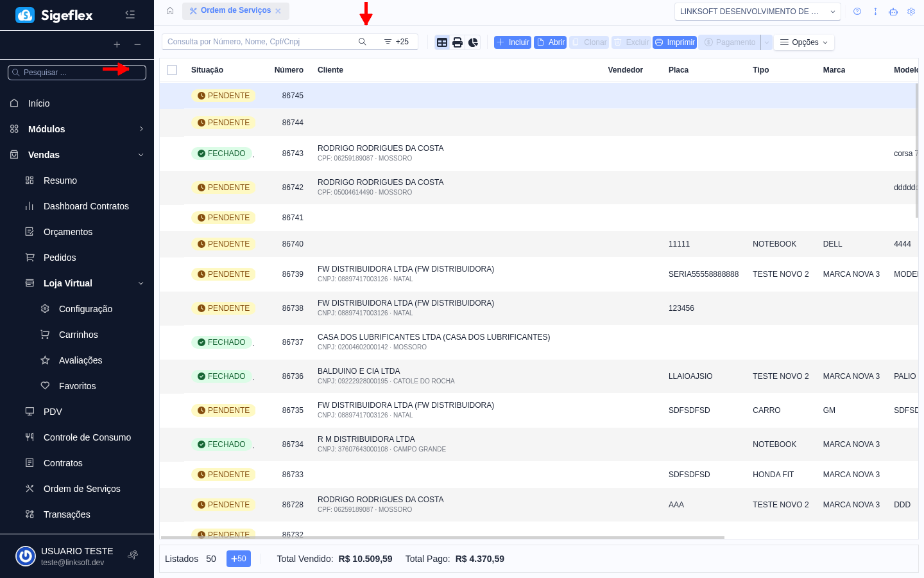Click the Incluir button
The width and height of the screenshot is (924, 578).
[512, 42]
